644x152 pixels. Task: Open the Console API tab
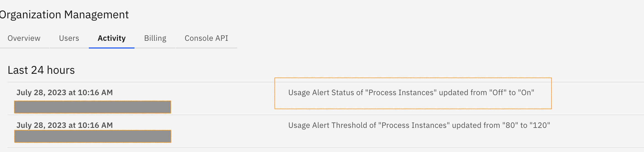click(x=206, y=38)
